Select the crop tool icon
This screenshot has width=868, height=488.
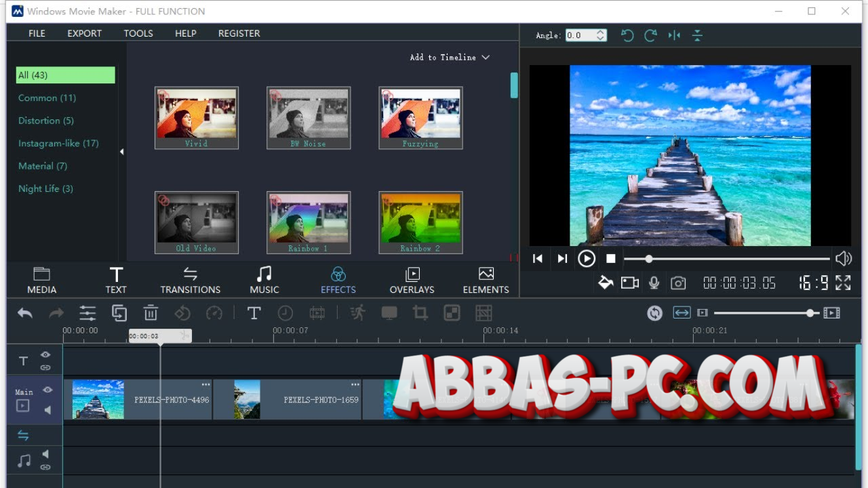click(x=420, y=313)
